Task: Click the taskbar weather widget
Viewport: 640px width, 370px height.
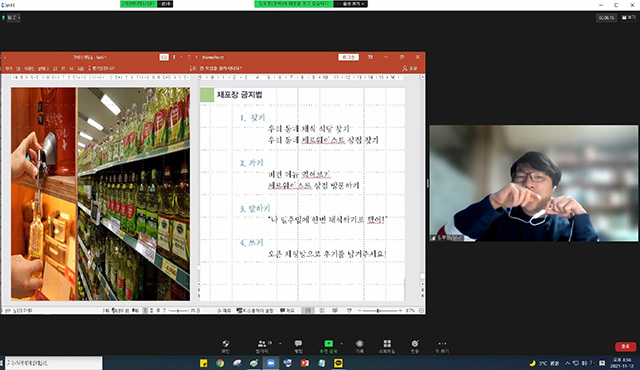Action: click(544, 363)
